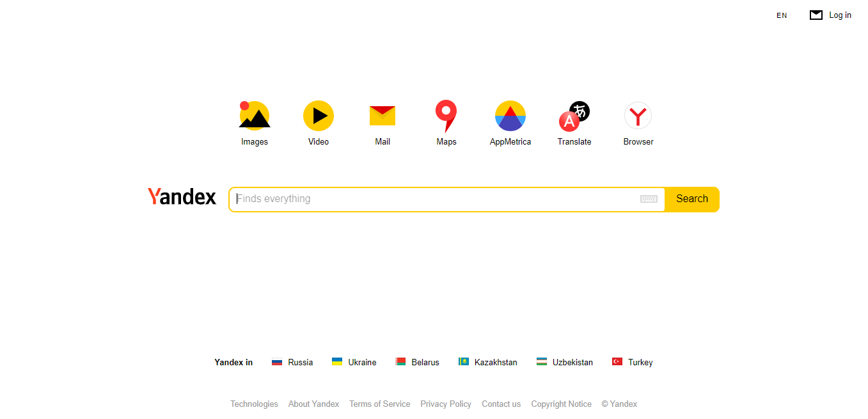Open the Yandex Browser icon

638,116
